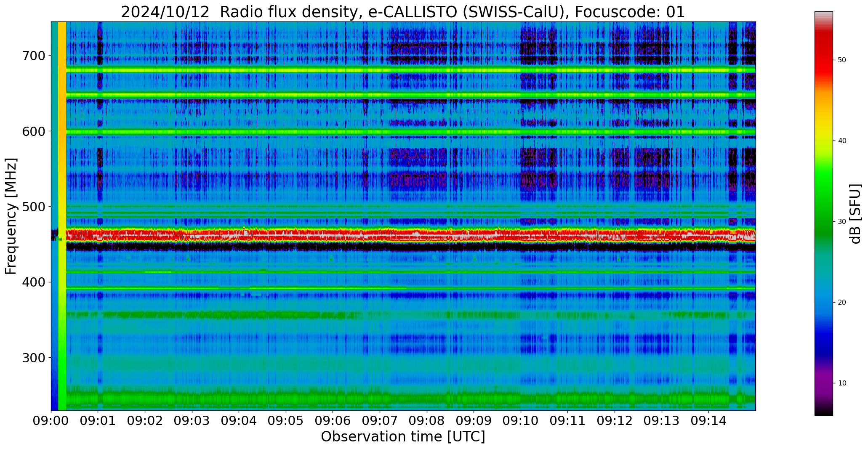Click the 400 MHz frequency tick label
The width and height of the screenshot is (868, 449).
[x=34, y=282]
